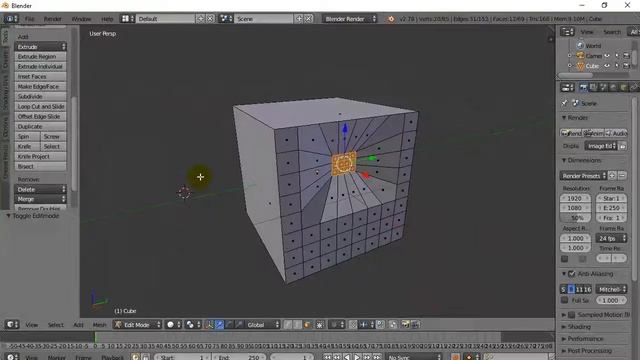Toggle visibility eye for Camera in outliner
640x360 pixels.
[607, 56]
